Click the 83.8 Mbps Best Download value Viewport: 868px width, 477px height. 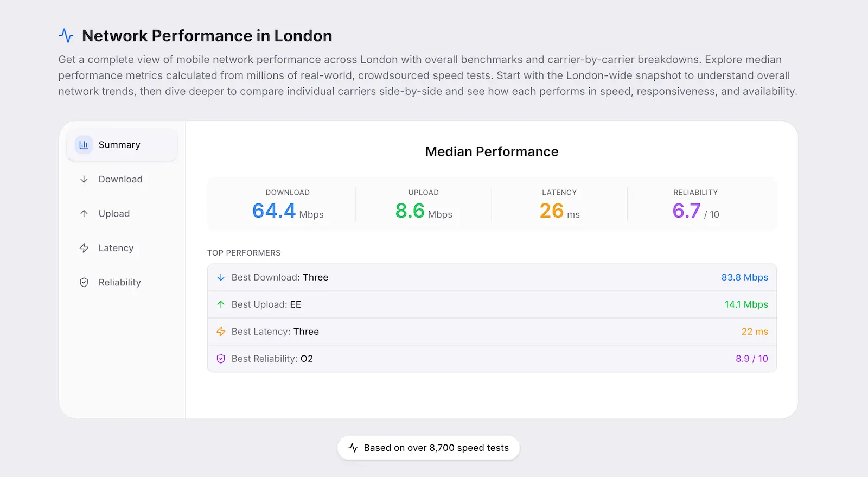(x=745, y=277)
